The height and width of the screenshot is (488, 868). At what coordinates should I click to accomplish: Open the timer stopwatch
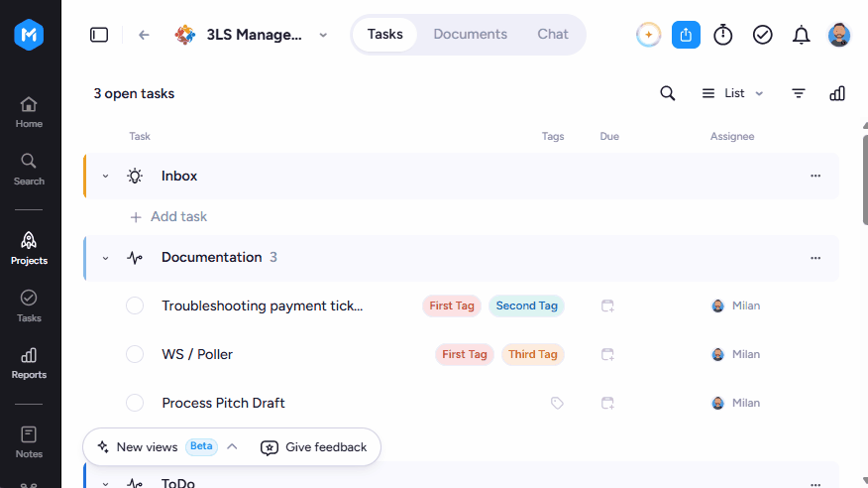pos(723,35)
